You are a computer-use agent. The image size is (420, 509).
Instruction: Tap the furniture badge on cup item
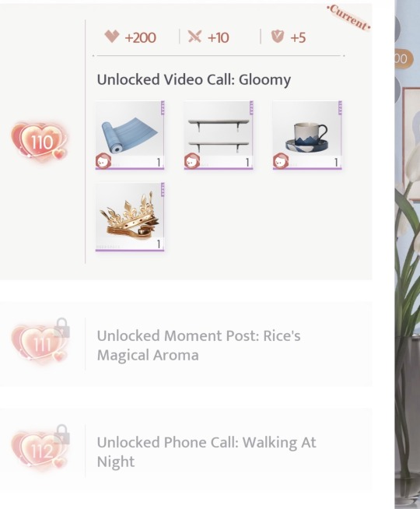(x=281, y=161)
